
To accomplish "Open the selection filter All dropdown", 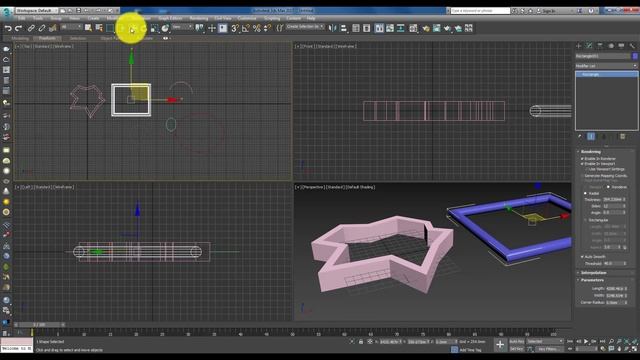I will coord(71,27).
